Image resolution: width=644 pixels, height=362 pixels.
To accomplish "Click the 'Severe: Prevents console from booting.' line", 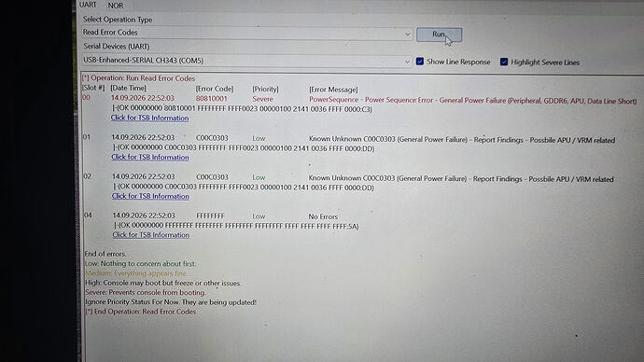I will pyautogui.click(x=146, y=292).
